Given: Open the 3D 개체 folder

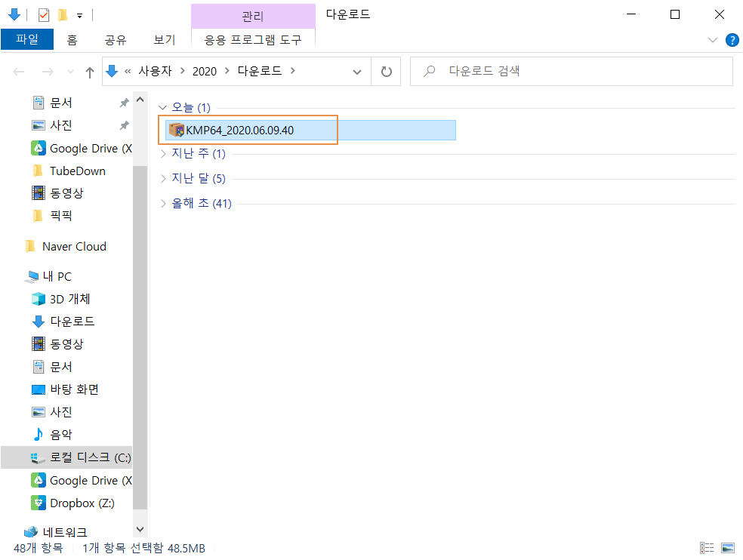Looking at the screenshot, I should 61,300.
